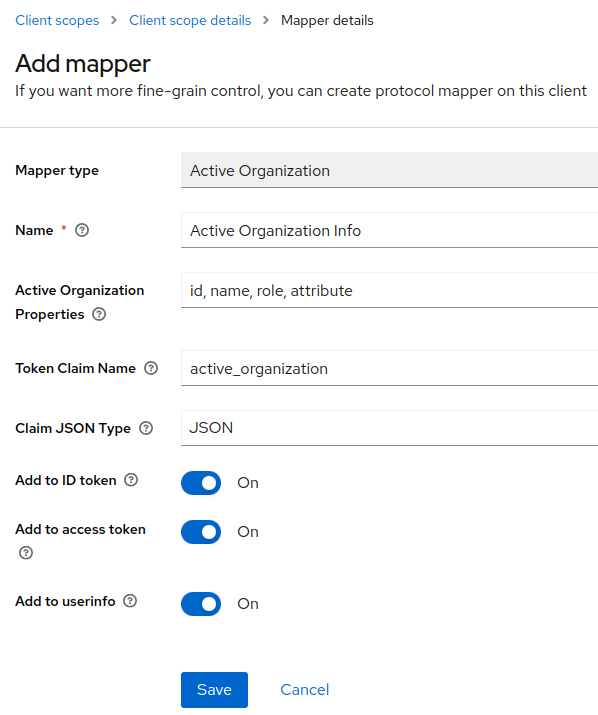
Task: Select the Add mapper heading
Action: (x=83, y=63)
